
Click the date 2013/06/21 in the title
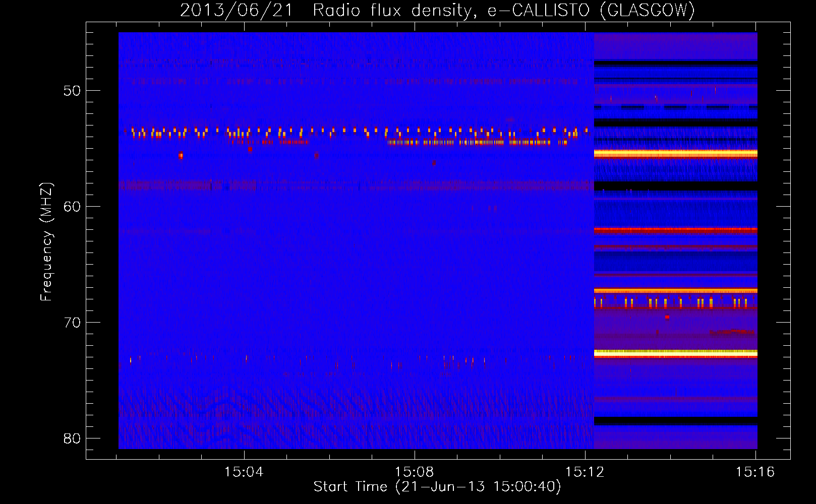(237, 10)
